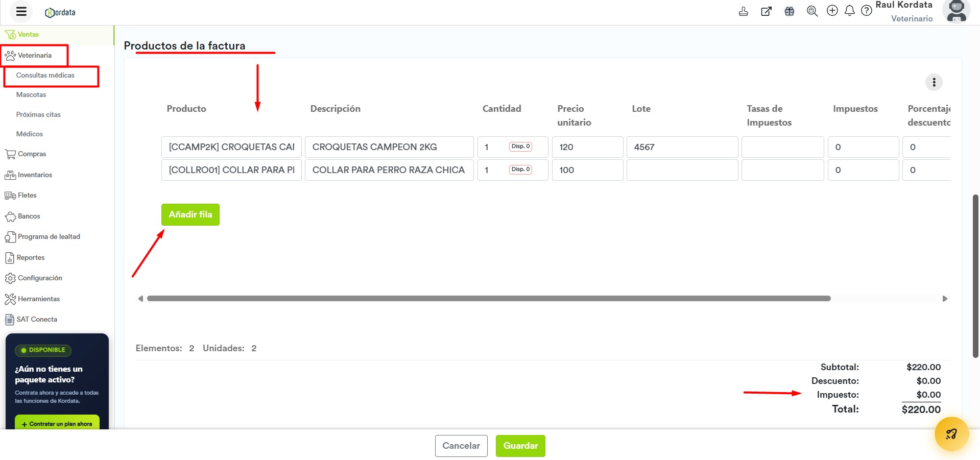This screenshot has width=980, height=460.
Task: Click the yellow rocket floating button
Action: click(x=951, y=434)
